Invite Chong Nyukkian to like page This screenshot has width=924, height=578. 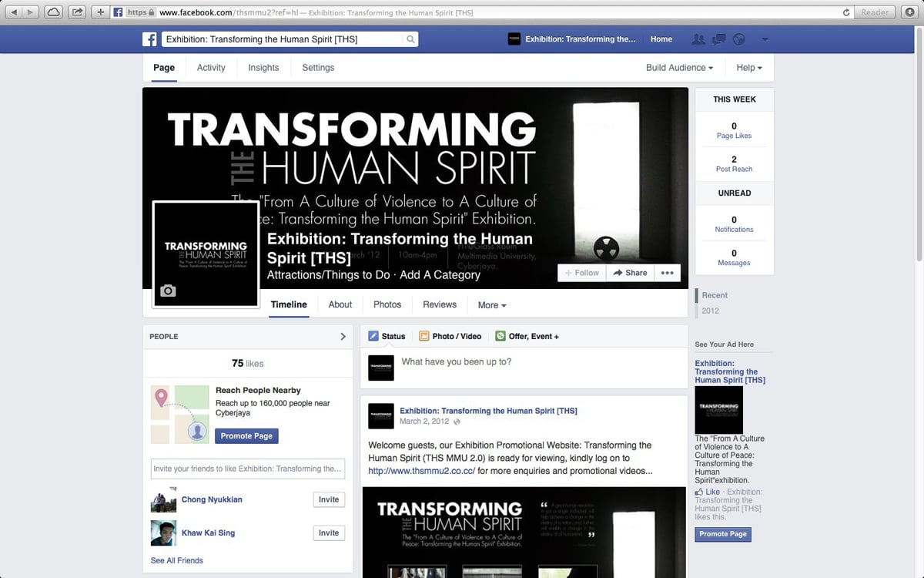(329, 499)
